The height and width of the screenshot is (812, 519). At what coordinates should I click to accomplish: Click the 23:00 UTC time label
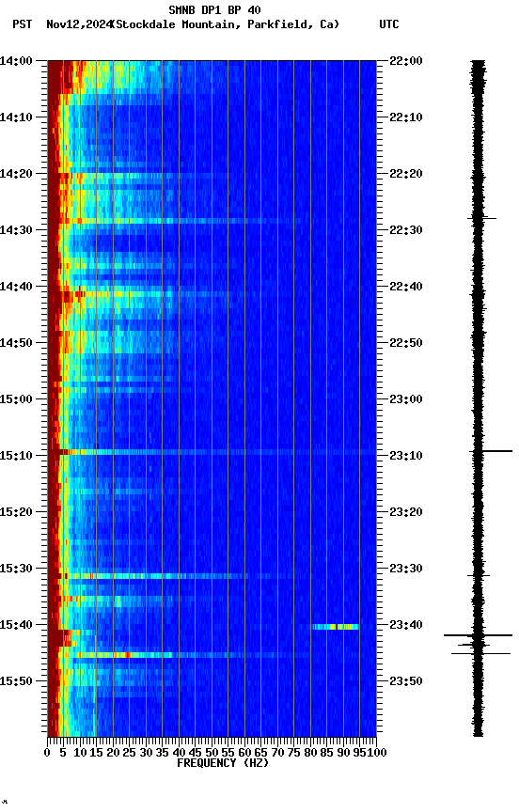point(406,399)
